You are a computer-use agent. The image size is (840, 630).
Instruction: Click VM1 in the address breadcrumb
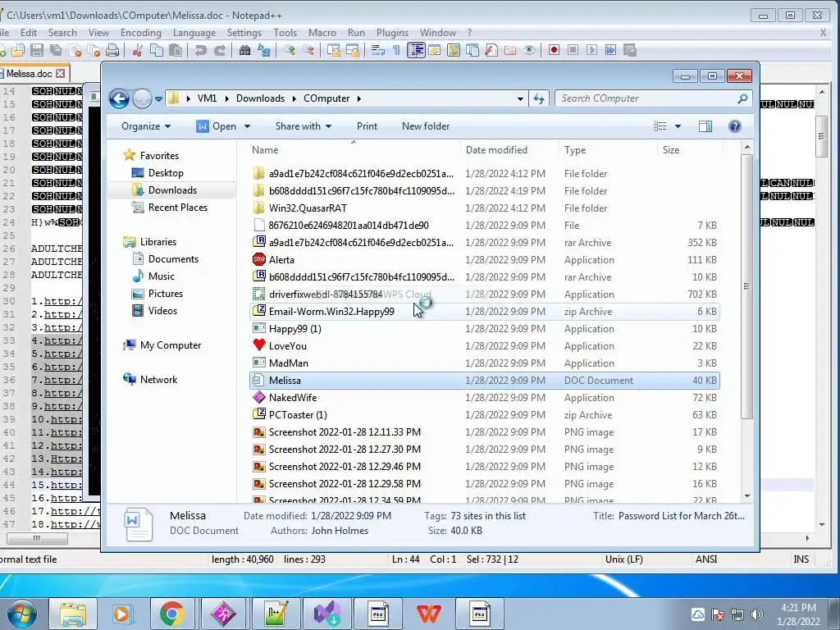[x=207, y=98]
